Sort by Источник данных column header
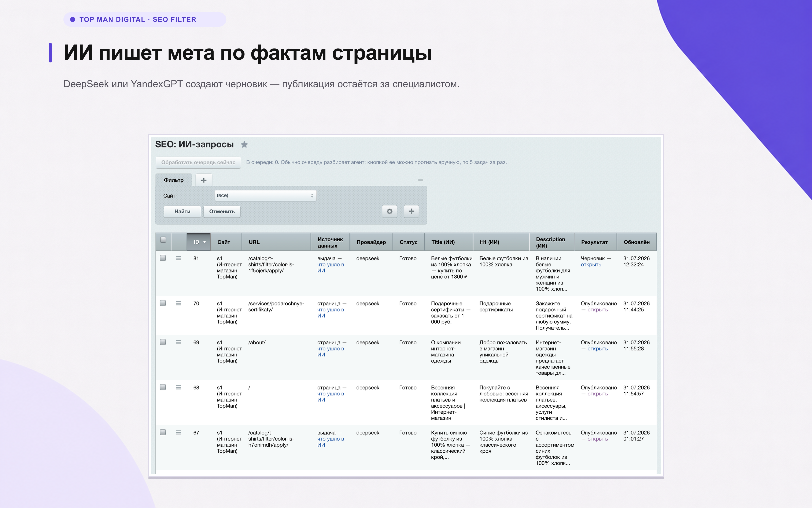This screenshot has width=812, height=508. click(331, 242)
